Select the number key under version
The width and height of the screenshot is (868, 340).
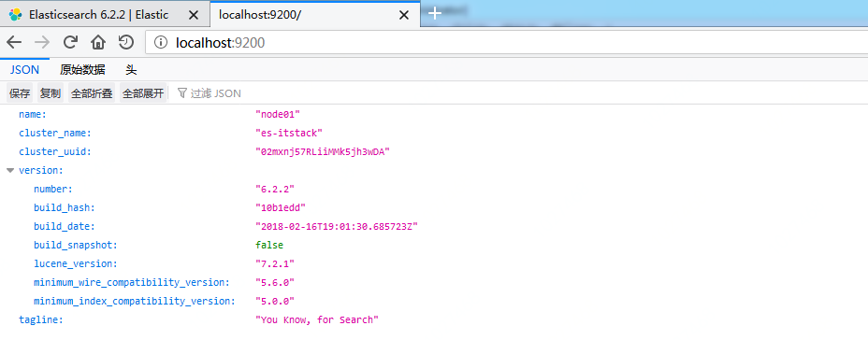(53, 189)
